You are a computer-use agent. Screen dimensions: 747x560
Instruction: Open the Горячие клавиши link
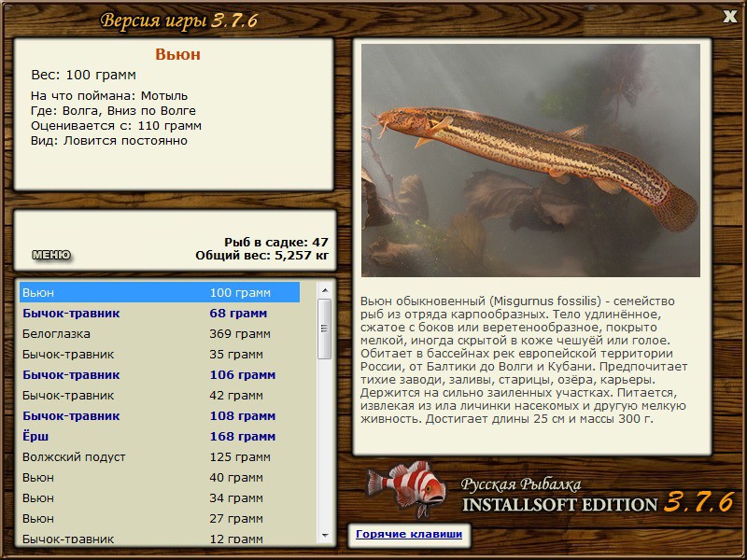(x=408, y=535)
